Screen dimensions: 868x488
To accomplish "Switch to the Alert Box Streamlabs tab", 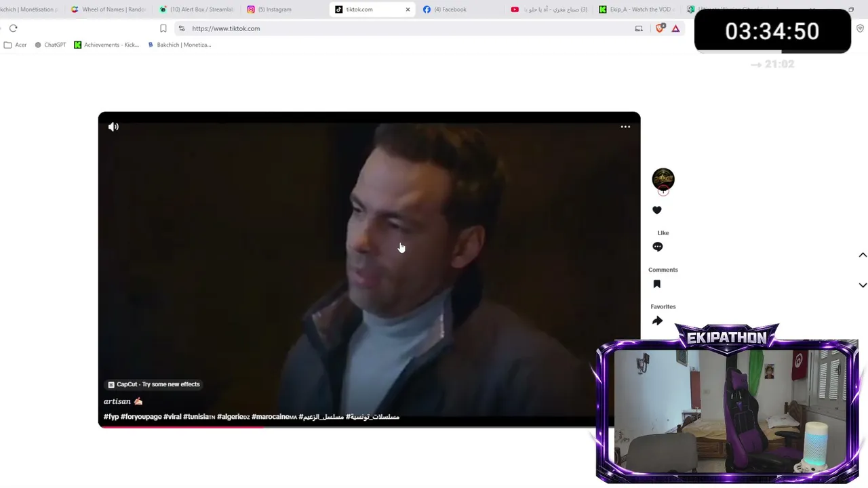I will (x=197, y=9).
